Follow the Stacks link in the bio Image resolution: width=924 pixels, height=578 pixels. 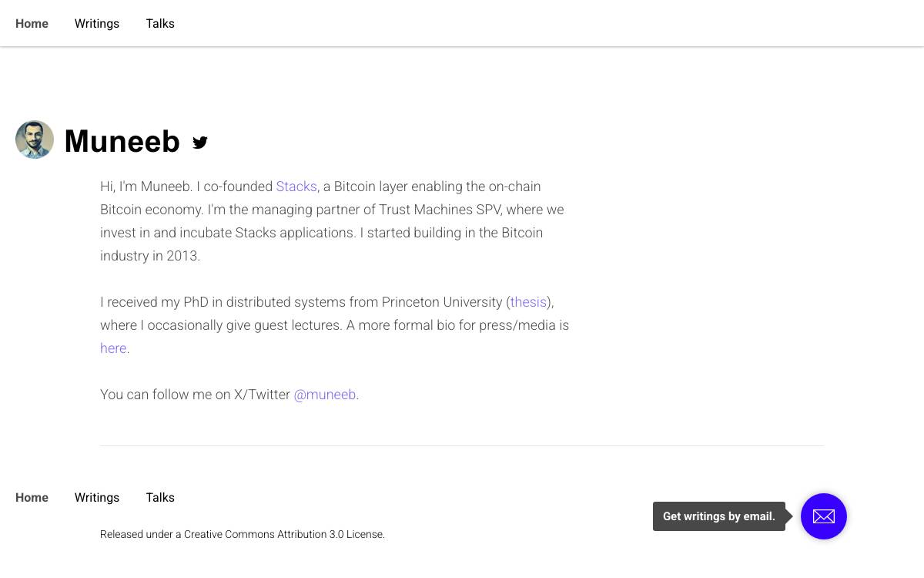pos(296,187)
